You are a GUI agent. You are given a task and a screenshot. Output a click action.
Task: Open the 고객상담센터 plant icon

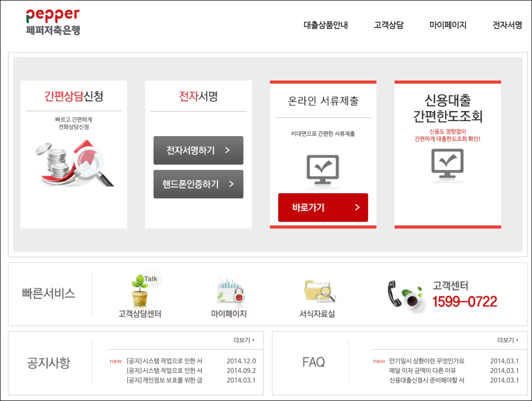point(140,291)
